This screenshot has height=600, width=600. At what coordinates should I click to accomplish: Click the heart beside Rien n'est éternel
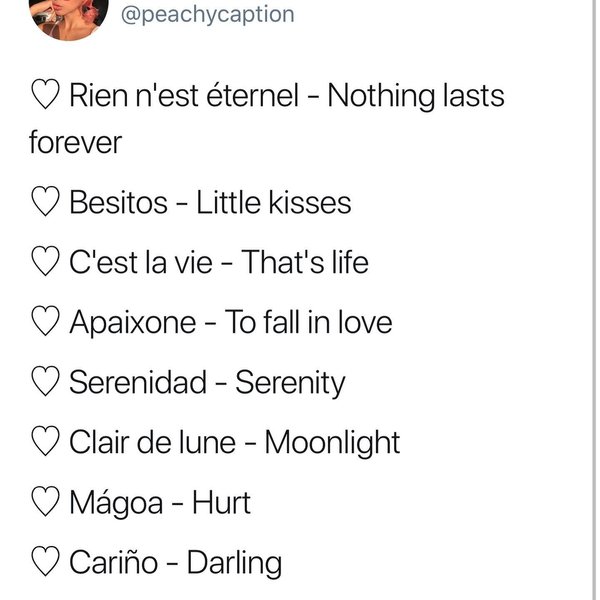[45, 98]
